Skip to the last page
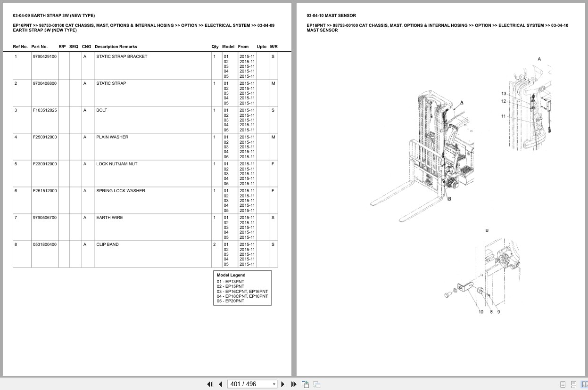The image size is (588, 390). (294, 384)
